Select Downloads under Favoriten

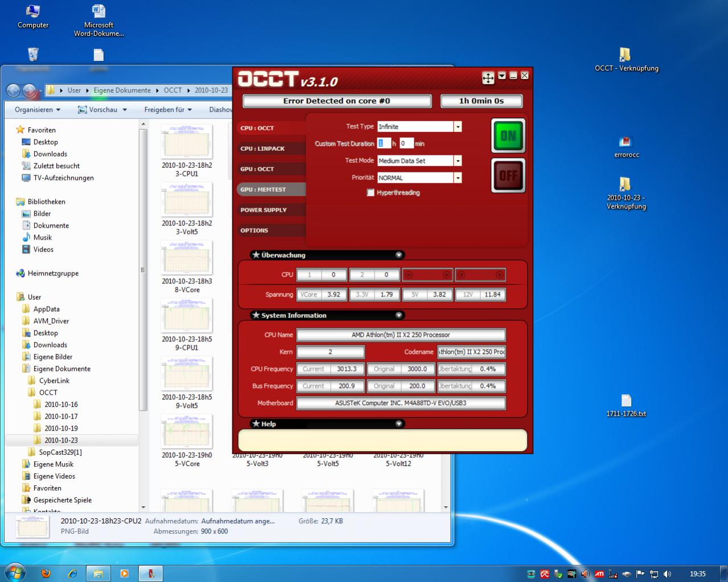50,154
